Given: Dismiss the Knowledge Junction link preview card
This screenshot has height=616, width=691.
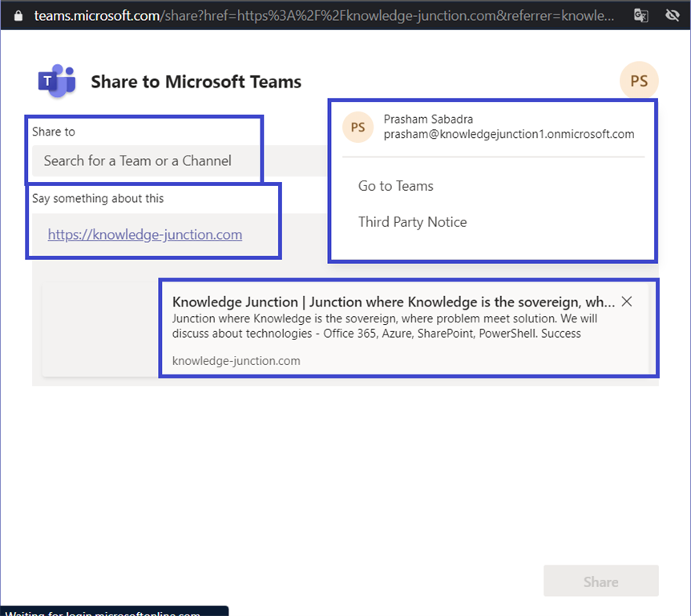Looking at the screenshot, I should tap(626, 302).
